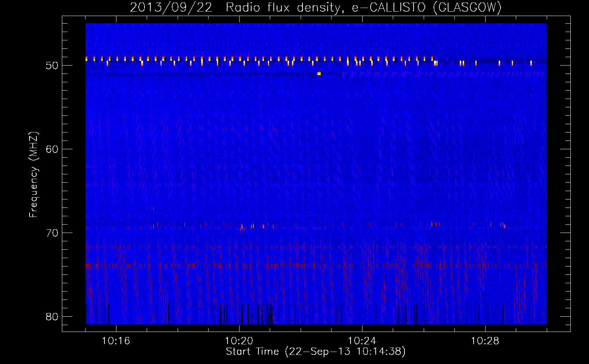Select the 70 MHz frequency axis label
Screen dimensions: 589x364
pyautogui.click(x=52, y=233)
